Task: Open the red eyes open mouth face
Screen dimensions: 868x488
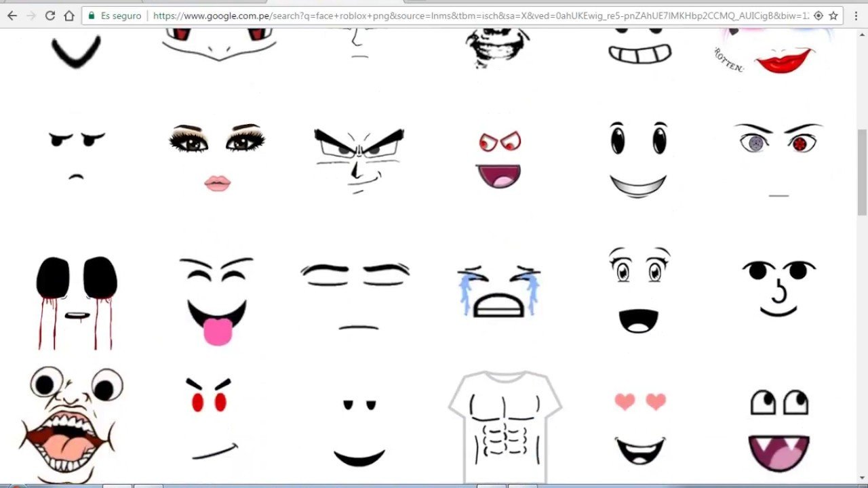Action: click(x=499, y=160)
